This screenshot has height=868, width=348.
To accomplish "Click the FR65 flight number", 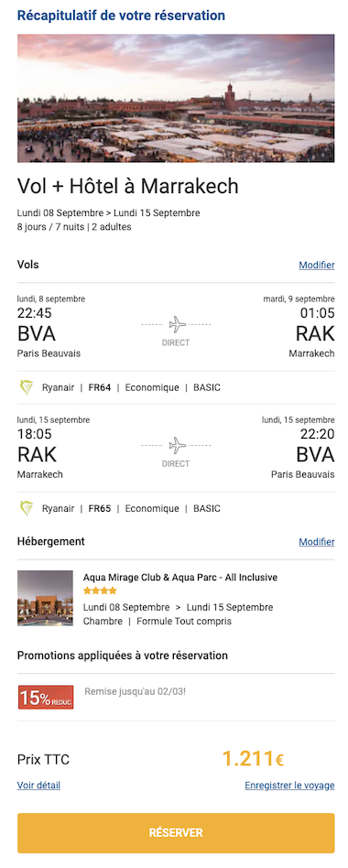I will pyautogui.click(x=100, y=508).
